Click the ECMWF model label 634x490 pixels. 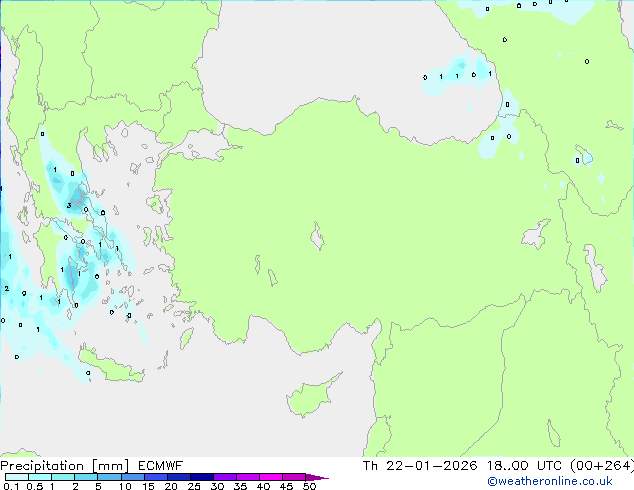click(x=161, y=466)
